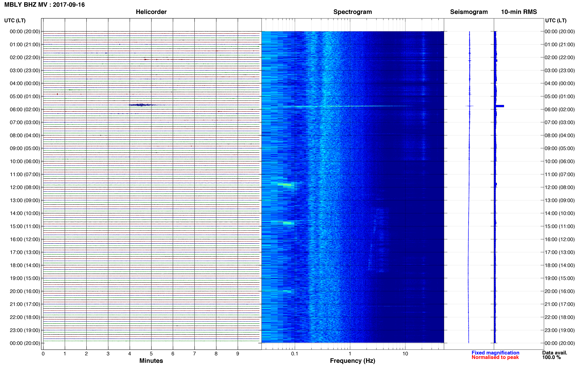Click the right 'UTC (LT)' axis label
The width and height of the screenshot is (588, 368).
556,20
